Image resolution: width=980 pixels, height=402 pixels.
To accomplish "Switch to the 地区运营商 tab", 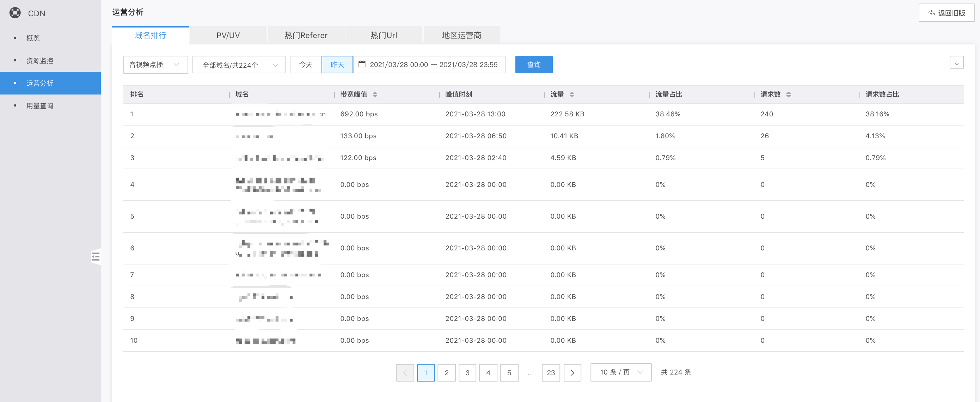I will click(x=461, y=35).
